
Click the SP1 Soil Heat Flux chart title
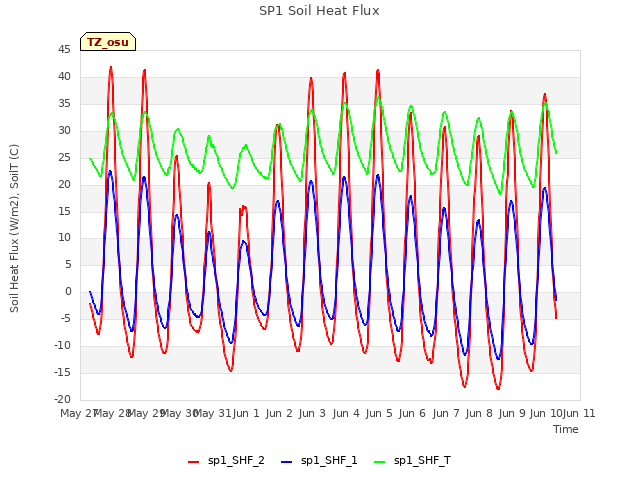[319, 11]
